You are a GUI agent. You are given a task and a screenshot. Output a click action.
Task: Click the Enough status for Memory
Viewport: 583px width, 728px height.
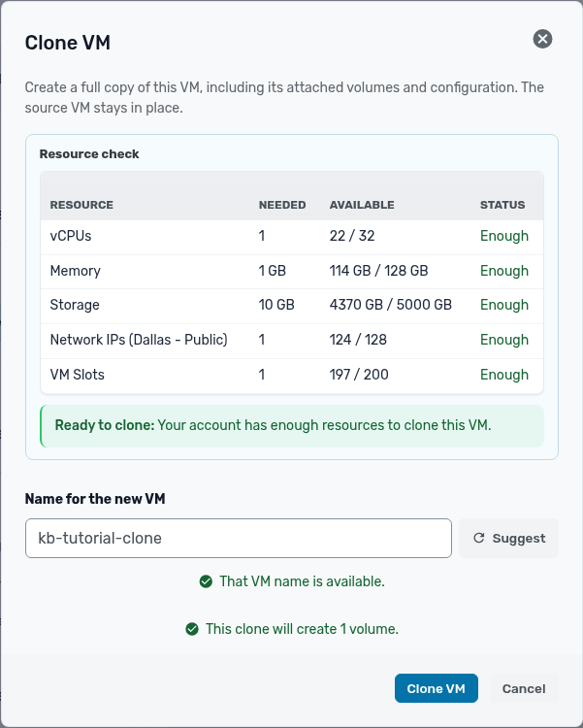coord(504,271)
